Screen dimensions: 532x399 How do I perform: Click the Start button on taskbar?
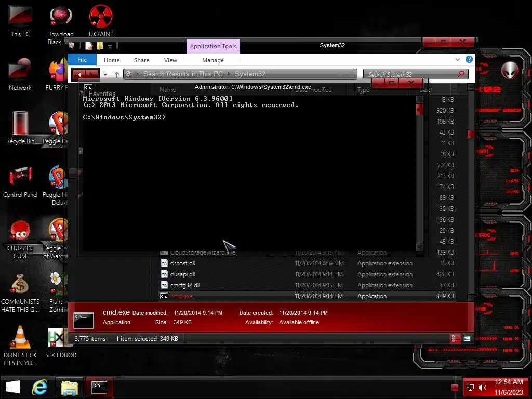[x=13, y=387]
